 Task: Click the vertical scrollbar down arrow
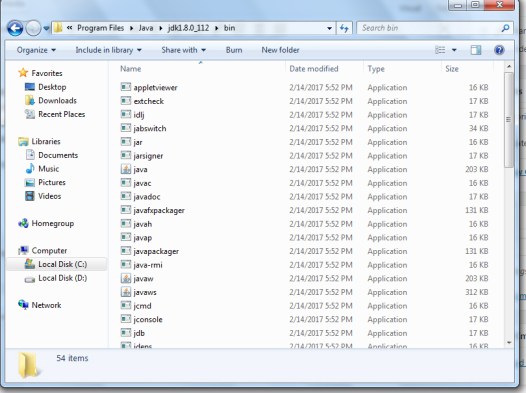point(509,343)
